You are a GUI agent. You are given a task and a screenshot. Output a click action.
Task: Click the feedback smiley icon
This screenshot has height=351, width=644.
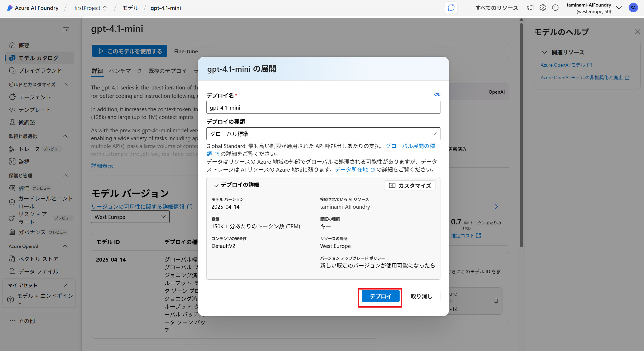pos(555,8)
